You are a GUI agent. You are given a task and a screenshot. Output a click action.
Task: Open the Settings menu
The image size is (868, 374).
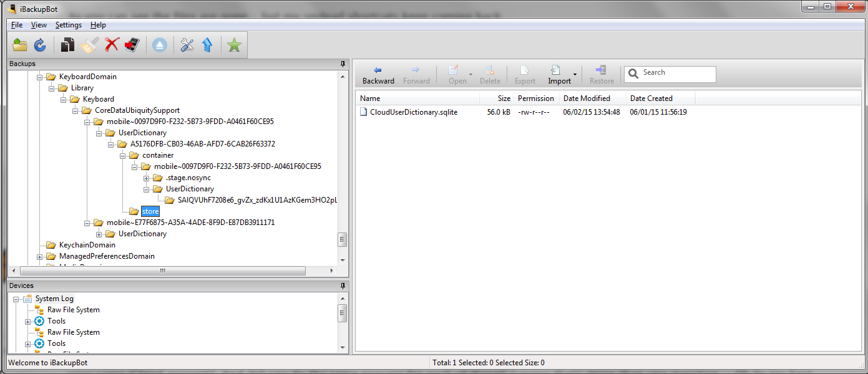pos(68,25)
